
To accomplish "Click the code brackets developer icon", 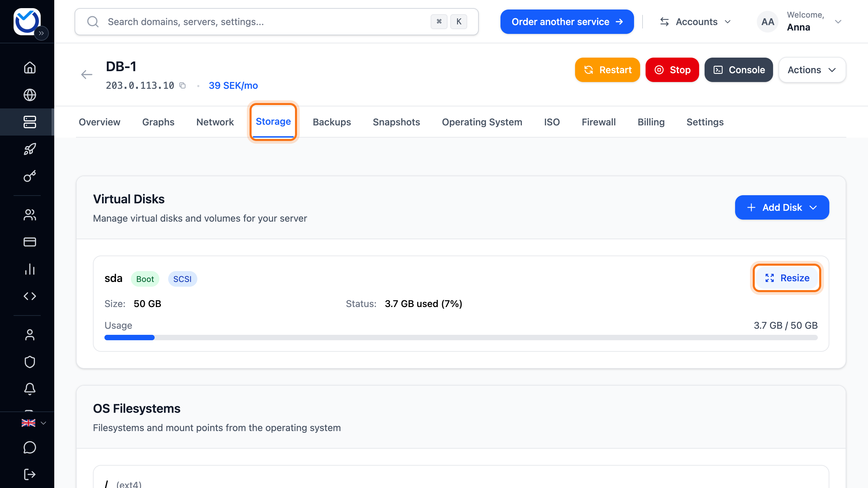I will click(x=30, y=296).
